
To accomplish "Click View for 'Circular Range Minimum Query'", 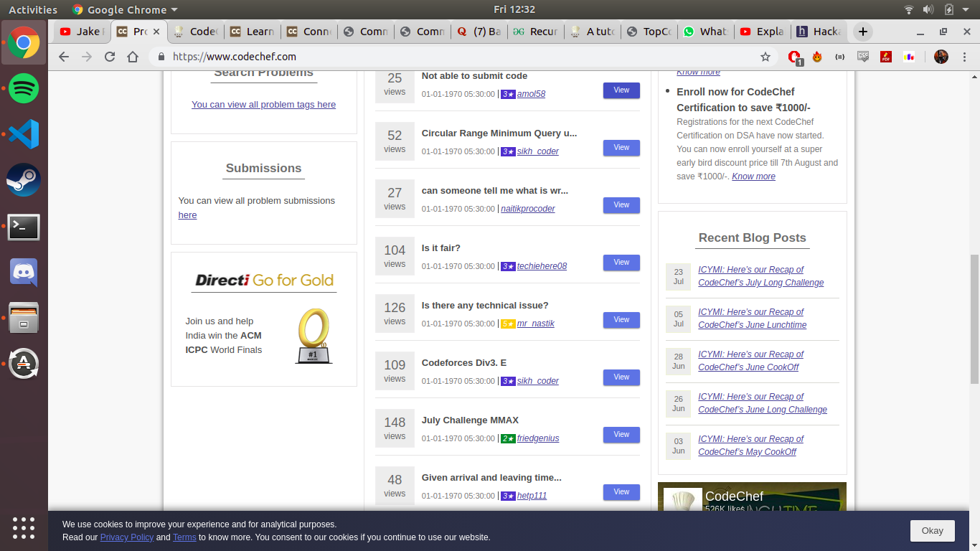I will coord(621,148).
